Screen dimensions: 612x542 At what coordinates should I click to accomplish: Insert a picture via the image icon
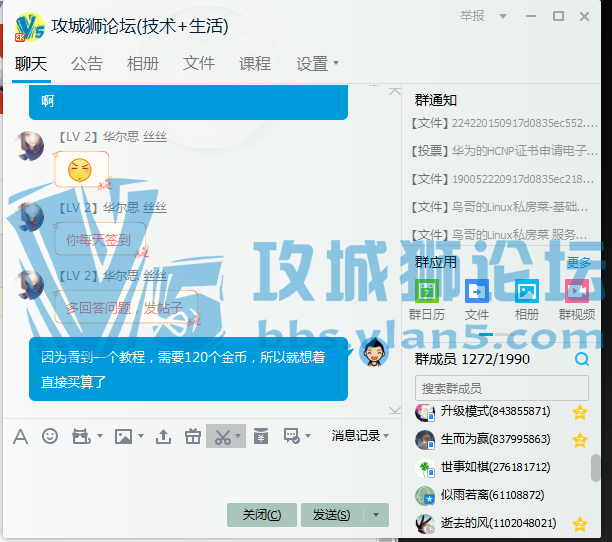[123, 436]
